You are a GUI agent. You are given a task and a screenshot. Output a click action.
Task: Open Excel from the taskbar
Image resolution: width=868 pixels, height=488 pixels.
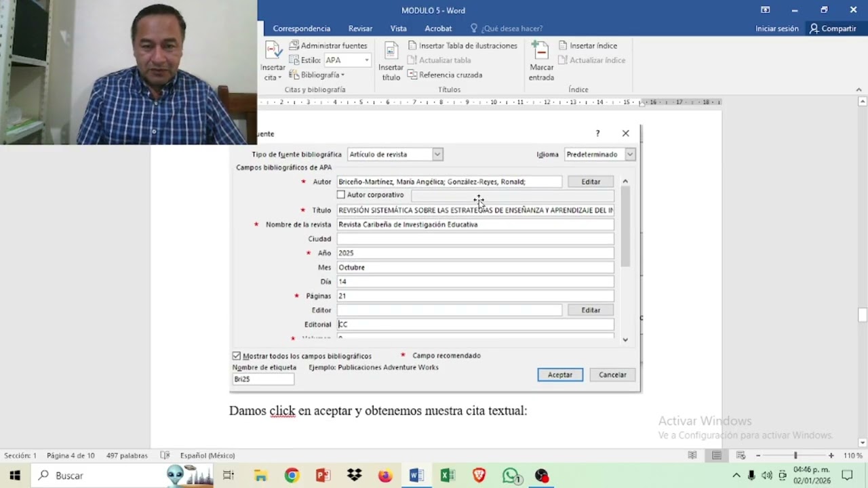pos(448,475)
